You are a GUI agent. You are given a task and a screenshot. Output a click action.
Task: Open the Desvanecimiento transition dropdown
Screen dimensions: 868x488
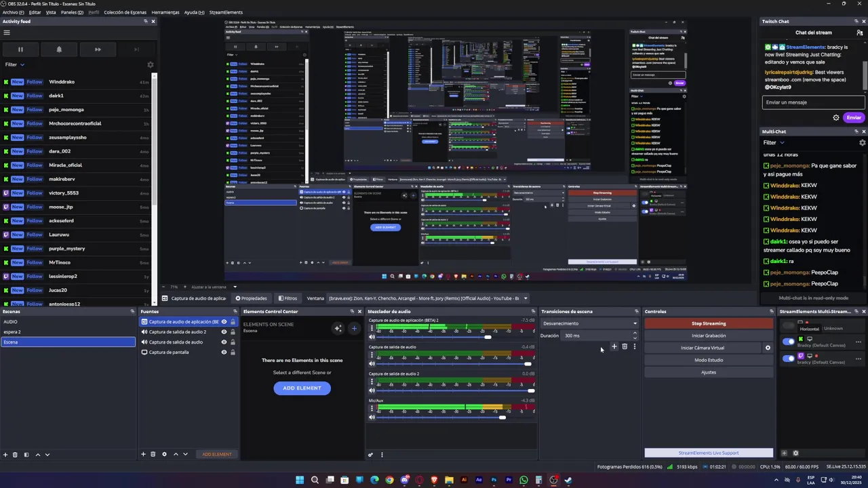pos(589,323)
